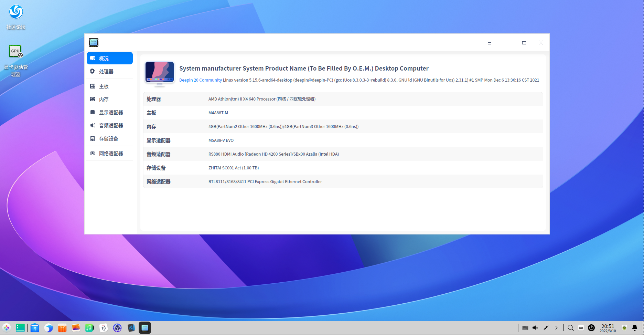Image resolution: width=644 pixels, height=335 pixels.
Task: Open the 显卡驱动管理器 GPU desktop icon
Action: click(x=16, y=61)
